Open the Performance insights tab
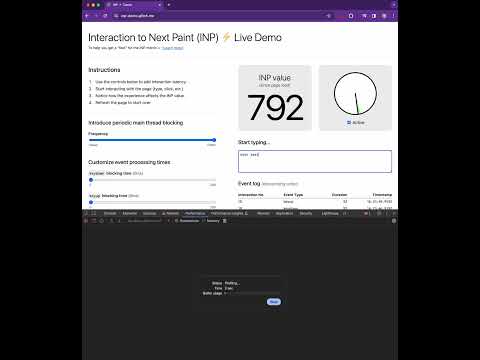This screenshot has height=360, width=480. click(x=229, y=213)
